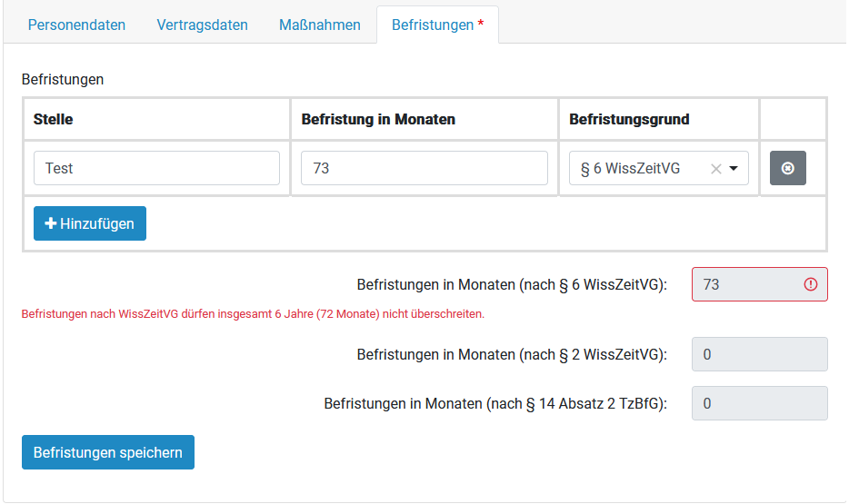Switch to the Vertragsdaten tab
The height and width of the screenshot is (504, 849).
[202, 25]
